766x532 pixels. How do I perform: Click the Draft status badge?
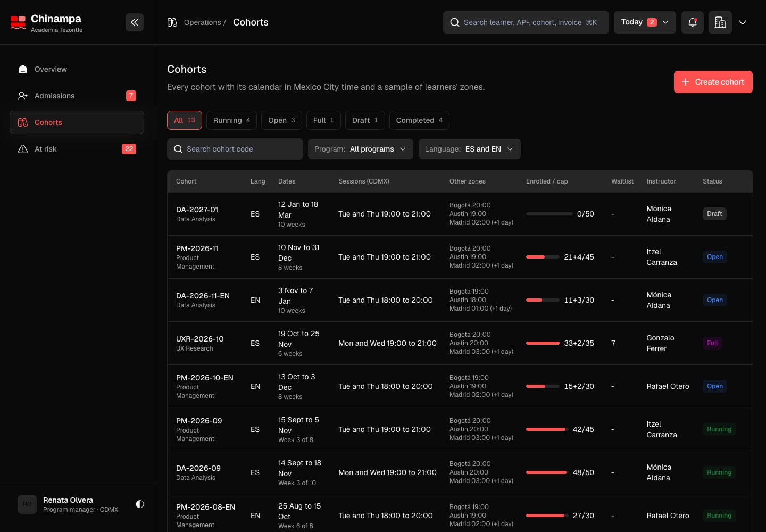click(x=714, y=214)
